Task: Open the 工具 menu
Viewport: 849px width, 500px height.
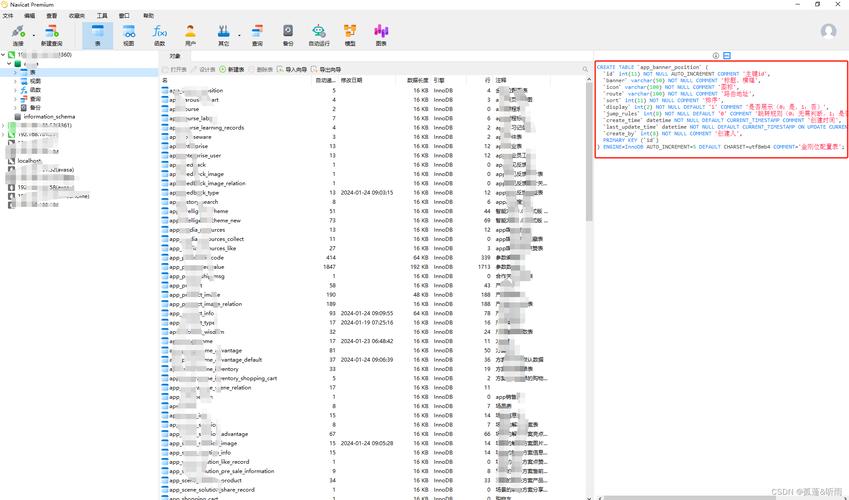Action: pos(102,16)
